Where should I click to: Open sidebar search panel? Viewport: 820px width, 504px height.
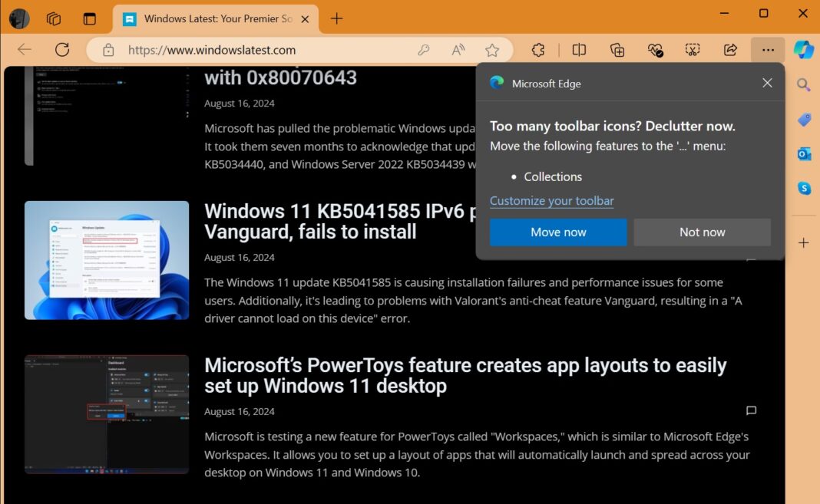point(803,84)
